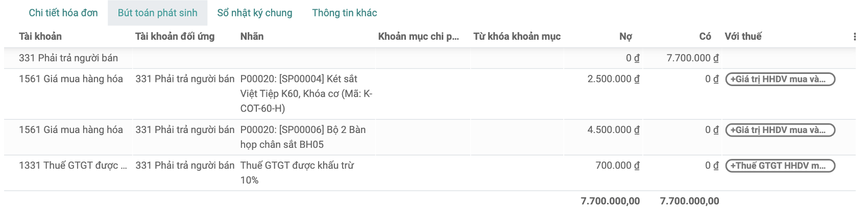Select the Bút toán phát sinh tab
Viewport: 868px width, 212px height.
pos(157,13)
